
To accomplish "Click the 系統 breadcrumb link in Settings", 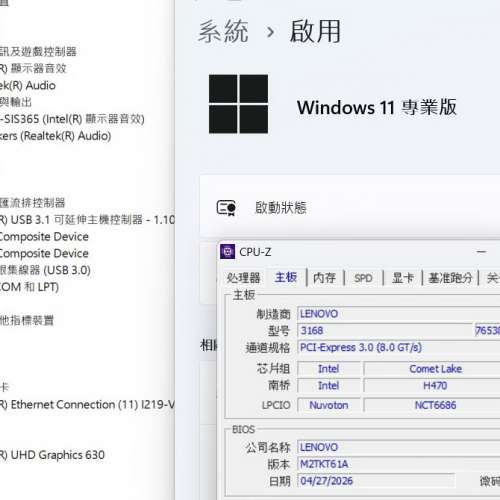I will point(223,31).
